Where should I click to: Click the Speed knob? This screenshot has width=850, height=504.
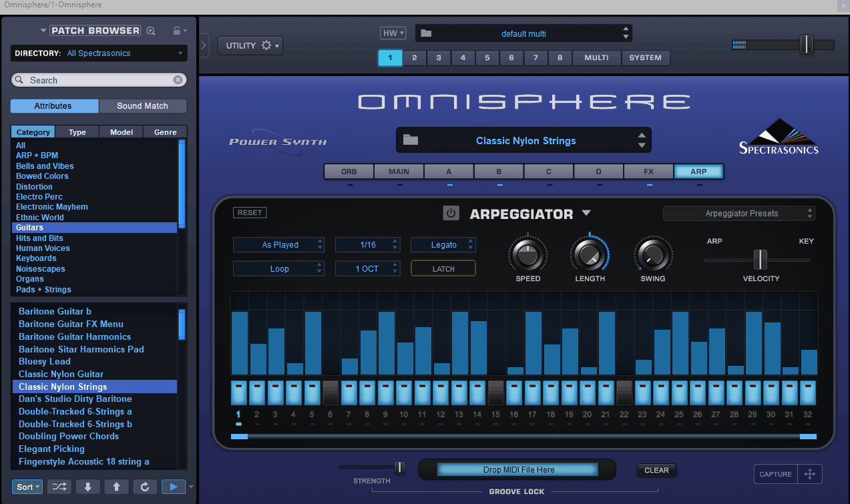click(527, 255)
